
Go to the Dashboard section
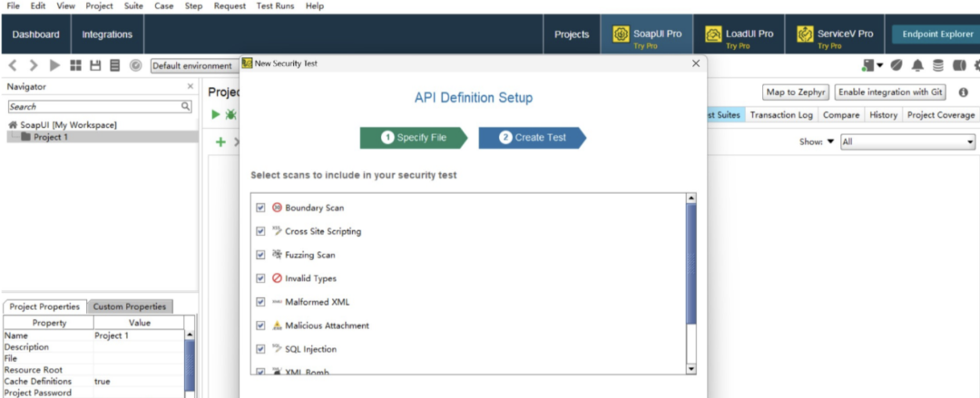coord(35,34)
